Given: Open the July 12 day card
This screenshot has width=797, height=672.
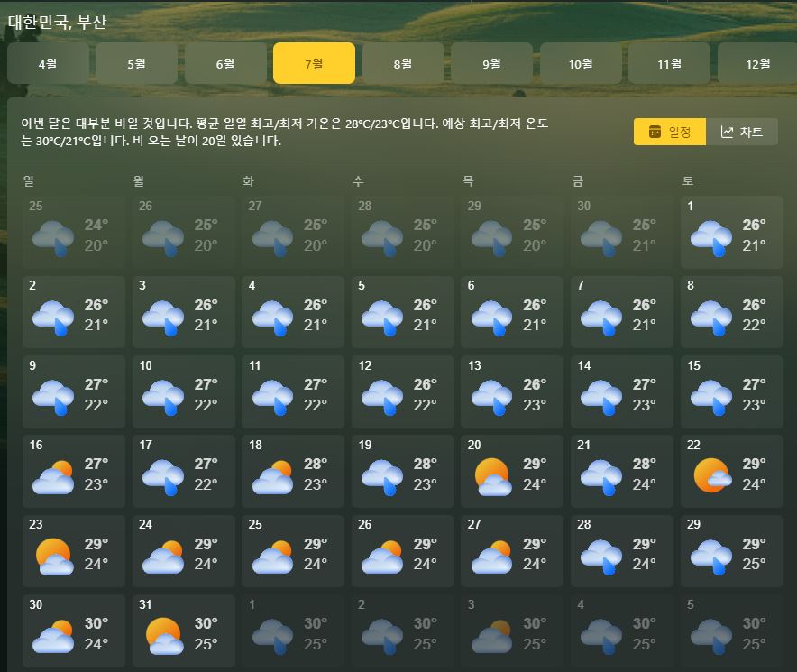Looking at the screenshot, I should 403,391.
